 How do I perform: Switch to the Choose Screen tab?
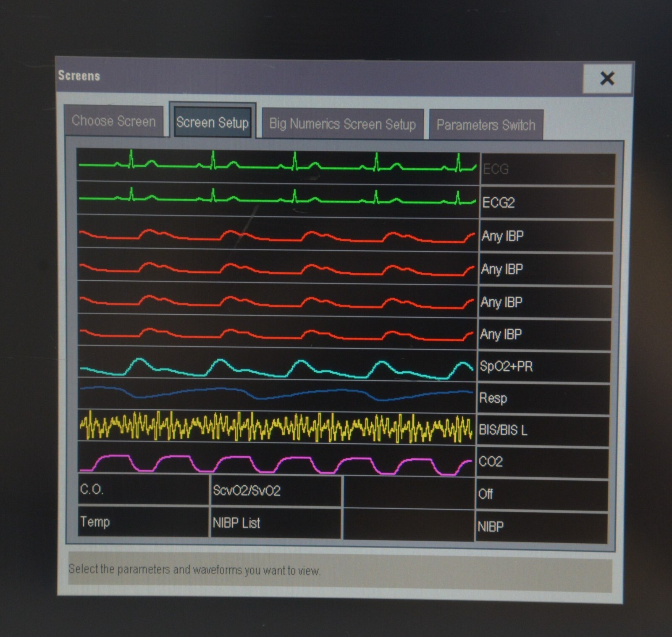(113, 121)
